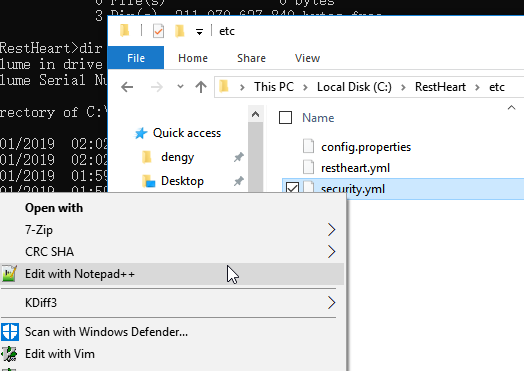
Task: Click the Forward navigation arrow
Action: coord(156,87)
